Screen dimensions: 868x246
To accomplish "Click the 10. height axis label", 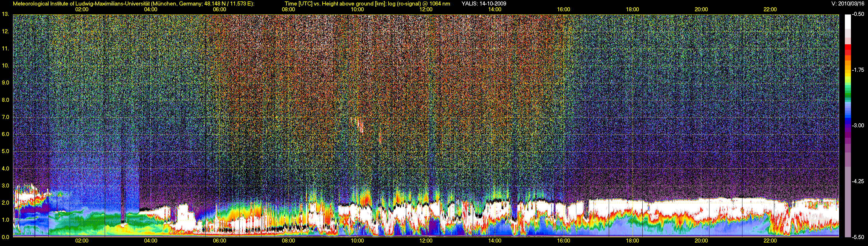I will tap(5, 65).
